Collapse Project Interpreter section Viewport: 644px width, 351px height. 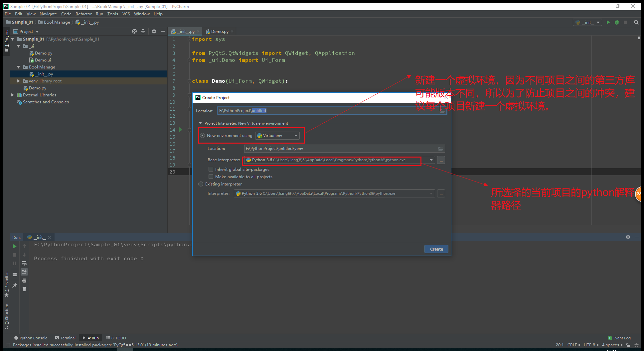pos(200,123)
